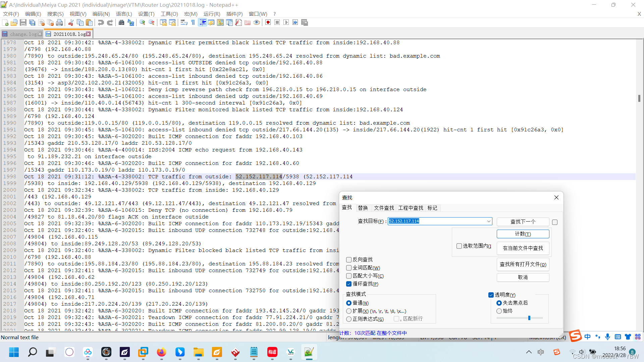Expand the 查找目标 search history dropdown
The width and height of the screenshot is (644, 362).
click(489, 221)
